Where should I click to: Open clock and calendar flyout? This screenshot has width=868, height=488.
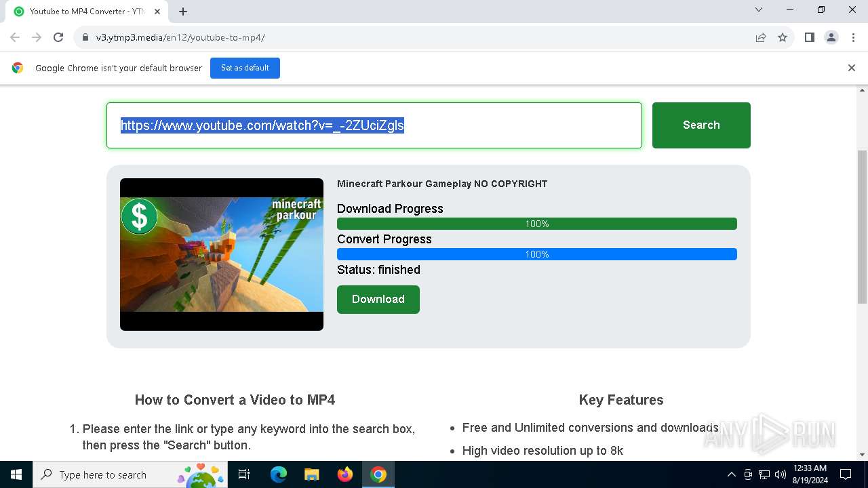810,474
